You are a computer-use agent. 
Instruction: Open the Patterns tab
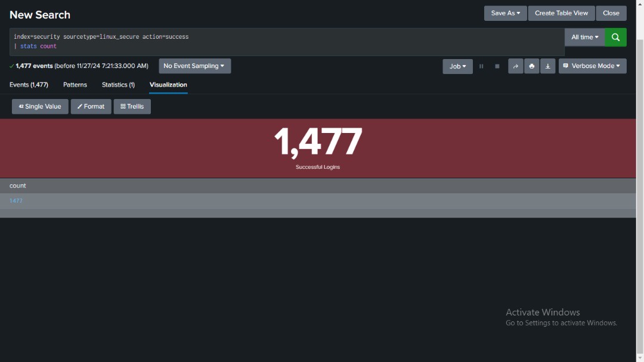(x=75, y=85)
